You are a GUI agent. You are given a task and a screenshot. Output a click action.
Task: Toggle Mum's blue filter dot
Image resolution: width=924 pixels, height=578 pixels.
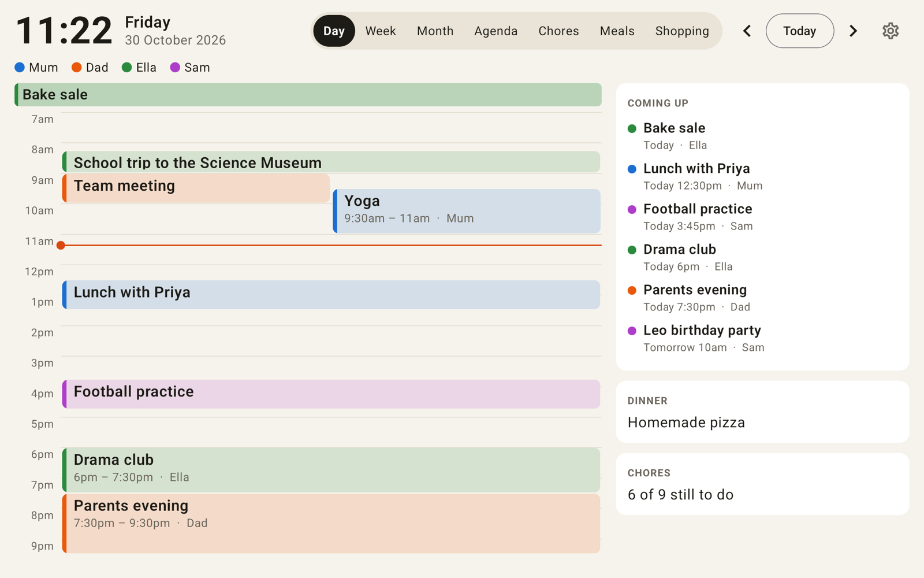(x=20, y=68)
